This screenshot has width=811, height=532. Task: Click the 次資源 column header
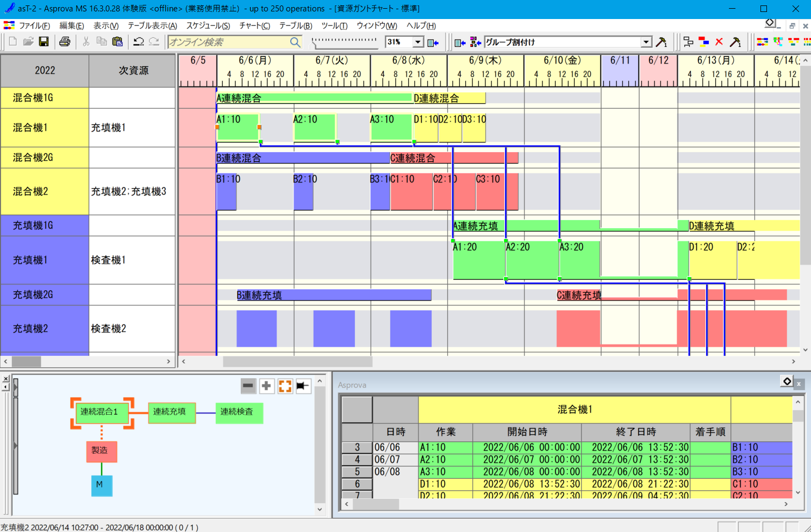133,71
